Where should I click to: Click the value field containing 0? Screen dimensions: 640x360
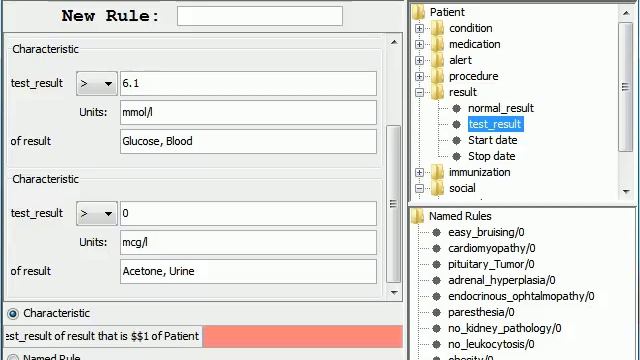[x=248, y=213]
